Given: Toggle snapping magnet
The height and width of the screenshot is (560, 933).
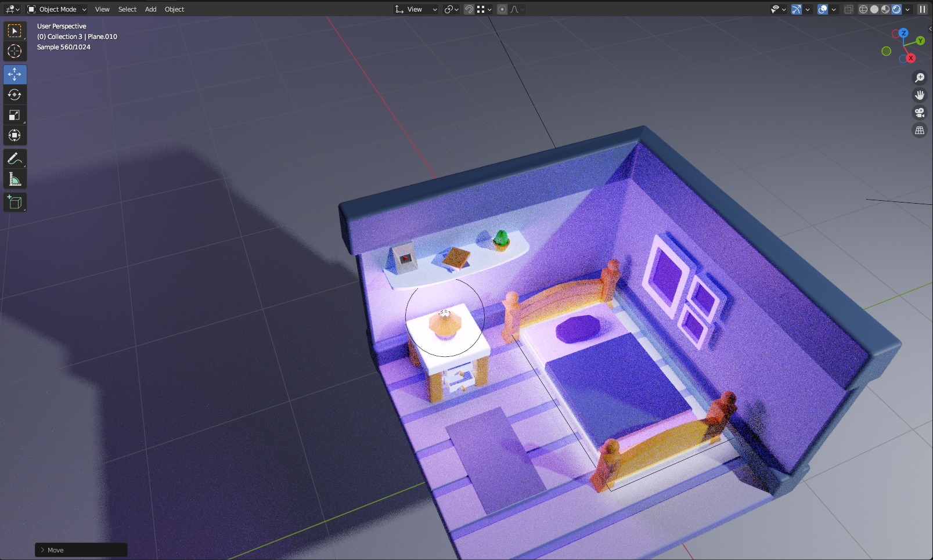Looking at the screenshot, I should 469,9.
